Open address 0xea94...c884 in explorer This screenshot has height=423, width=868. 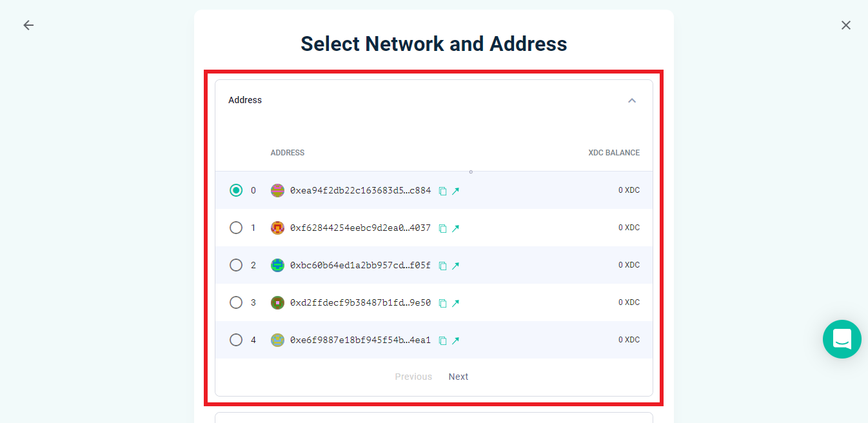(455, 191)
